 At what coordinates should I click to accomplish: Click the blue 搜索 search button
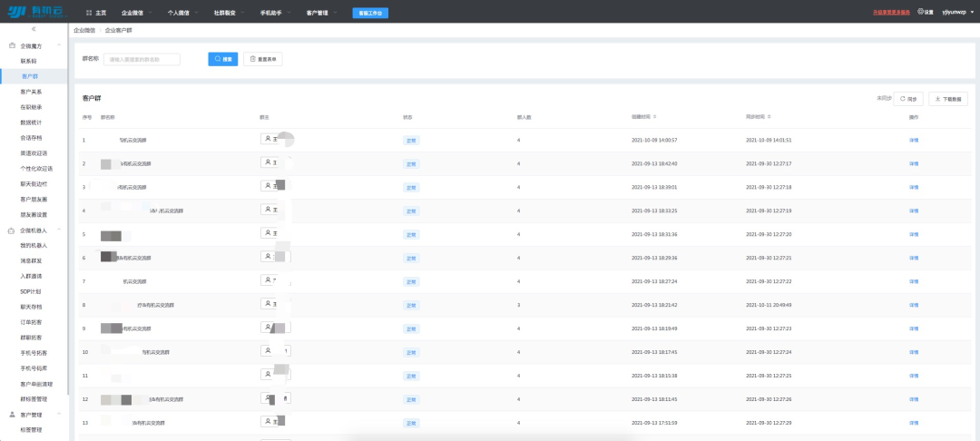click(x=223, y=59)
